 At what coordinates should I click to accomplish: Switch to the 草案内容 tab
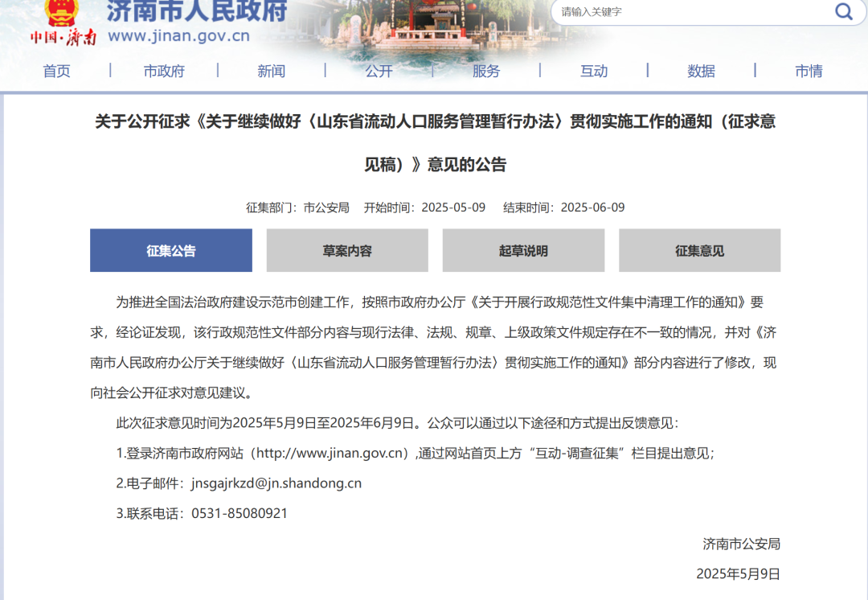[x=347, y=250]
